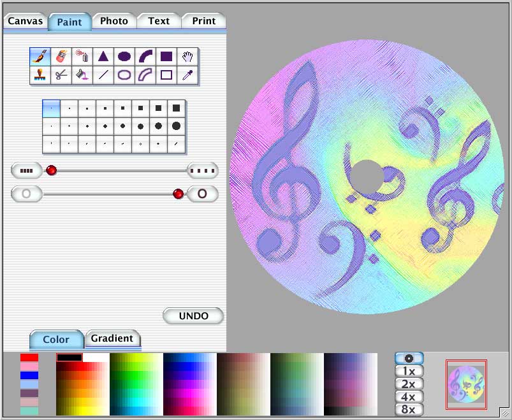Image resolution: width=512 pixels, height=420 pixels.
Task: Select the paint bucket fill tool
Action: coord(82,75)
